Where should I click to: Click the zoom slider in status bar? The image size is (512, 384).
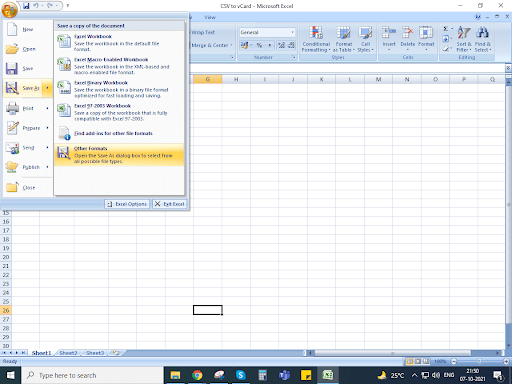480,361
